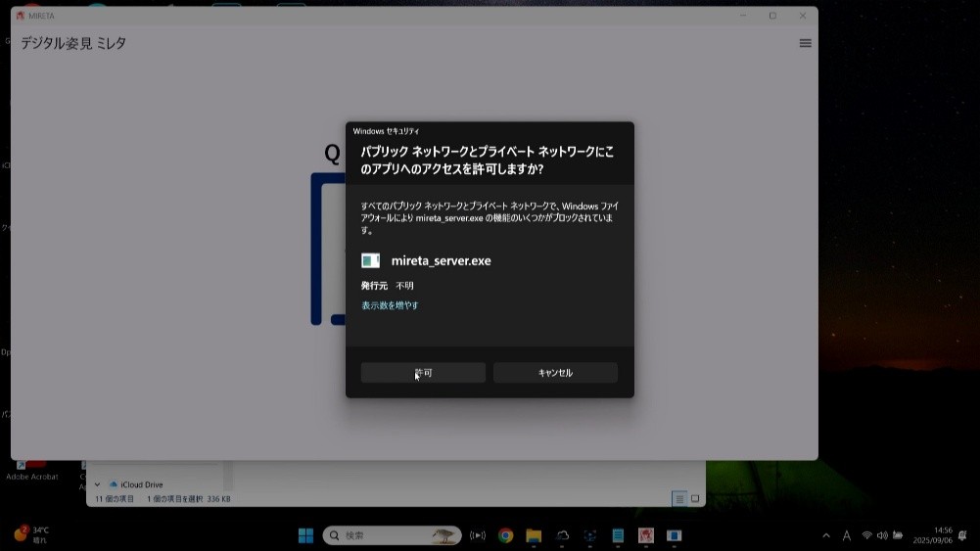Image resolution: width=980 pixels, height=551 pixels.
Task: Open File Explorer from the taskbar
Action: (x=534, y=535)
